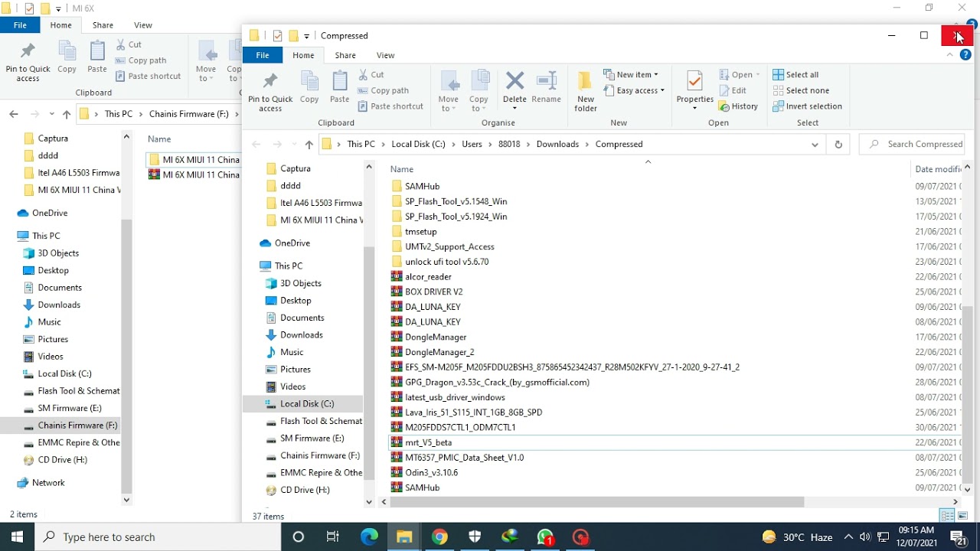Open notification center on taskbar
Image resolution: width=980 pixels, height=551 pixels.
pyautogui.click(x=957, y=536)
